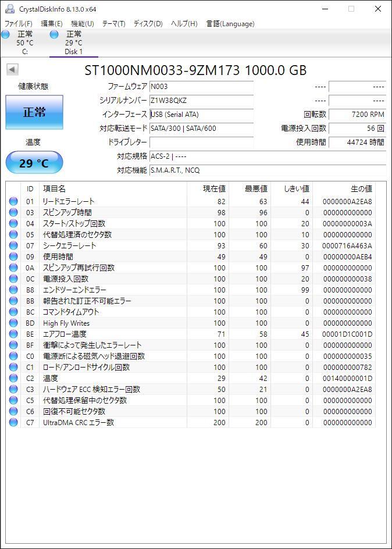Click raw value 000000000782
Screen dimensions: 392x549
[x=347, y=368]
